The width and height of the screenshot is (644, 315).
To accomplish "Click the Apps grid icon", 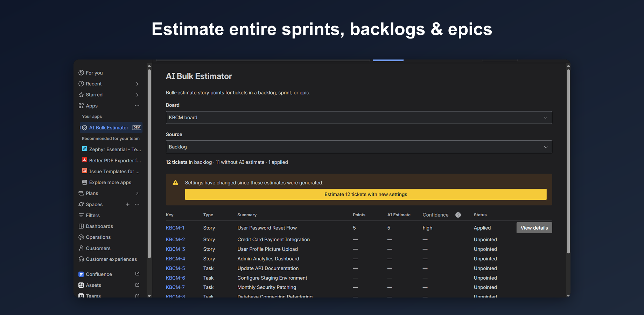I will click(x=81, y=106).
